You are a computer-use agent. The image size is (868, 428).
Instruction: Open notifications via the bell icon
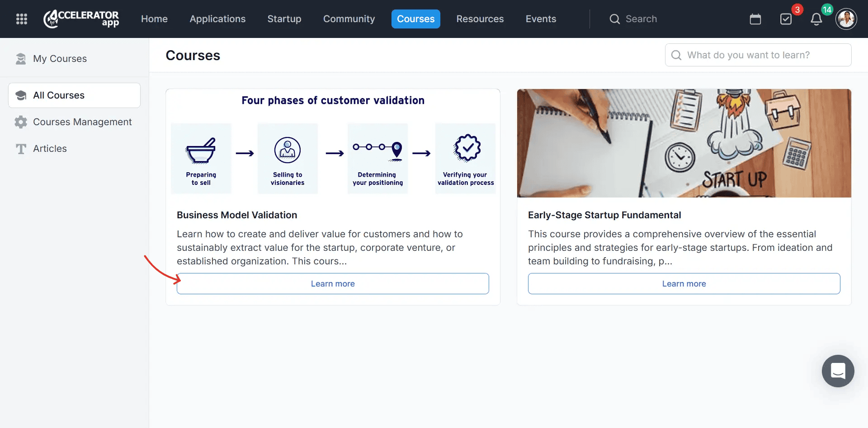tap(816, 19)
